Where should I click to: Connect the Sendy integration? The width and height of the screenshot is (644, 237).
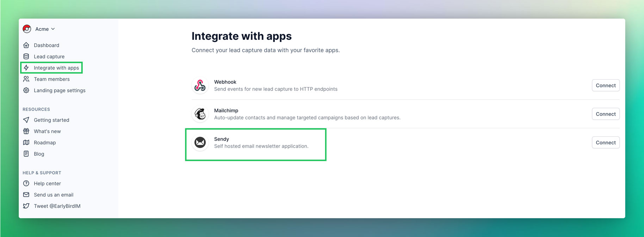tap(606, 142)
